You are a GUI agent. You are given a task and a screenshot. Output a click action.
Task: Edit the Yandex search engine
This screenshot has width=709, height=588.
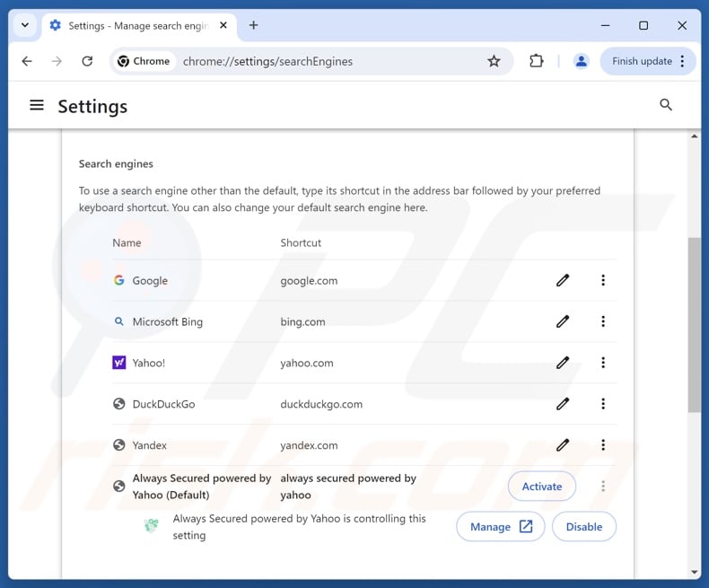click(563, 445)
